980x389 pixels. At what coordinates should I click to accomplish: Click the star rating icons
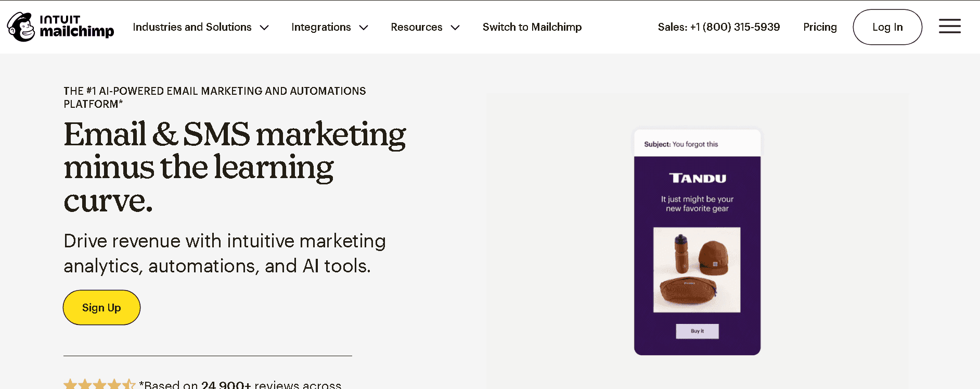coord(99,384)
